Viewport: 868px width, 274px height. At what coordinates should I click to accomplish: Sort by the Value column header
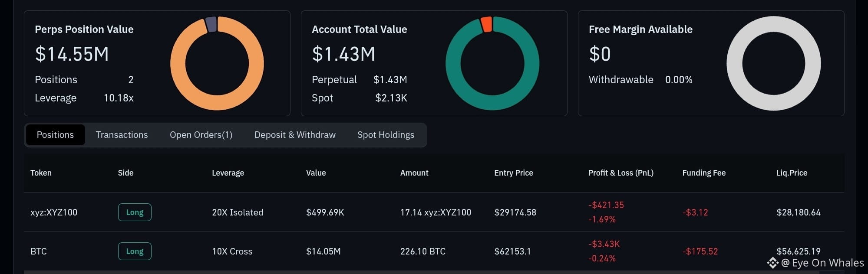pos(316,173)
